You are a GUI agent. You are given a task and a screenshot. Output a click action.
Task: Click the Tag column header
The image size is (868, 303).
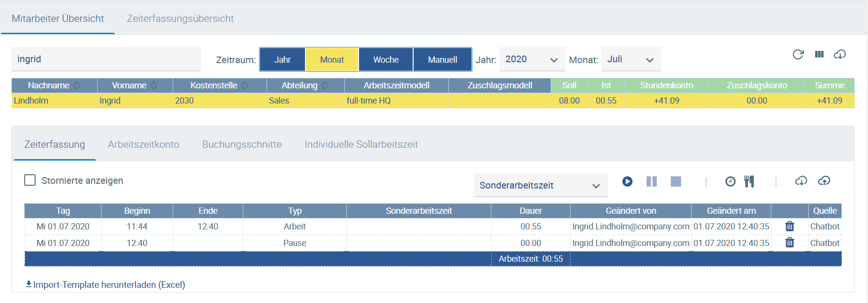[63, 211]
